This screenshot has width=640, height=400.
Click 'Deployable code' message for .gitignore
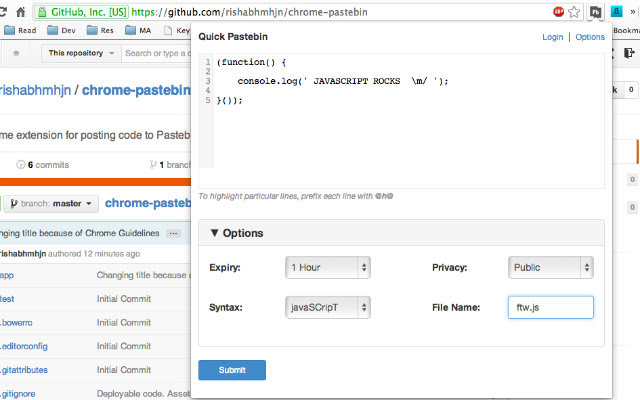(x=144, y=393)
